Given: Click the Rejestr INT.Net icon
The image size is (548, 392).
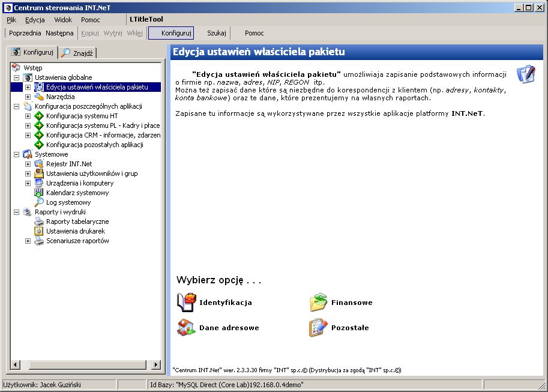Looking at the screenshot, I should pyautogui.click(x=39, y=164).
